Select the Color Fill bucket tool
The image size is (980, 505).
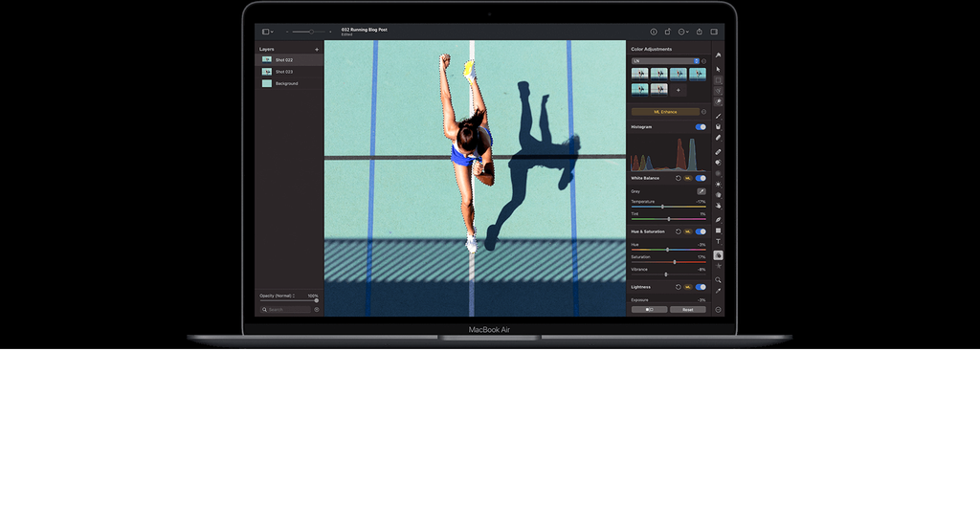click(718, 127)
